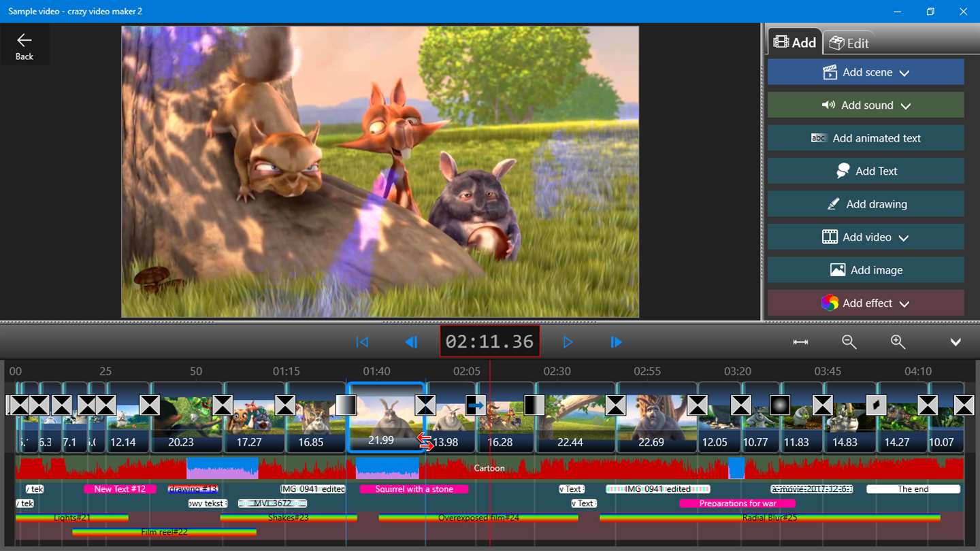Go back using the Back arrow
The width and height of the screenshot is (980, 551).
(24, 46)
